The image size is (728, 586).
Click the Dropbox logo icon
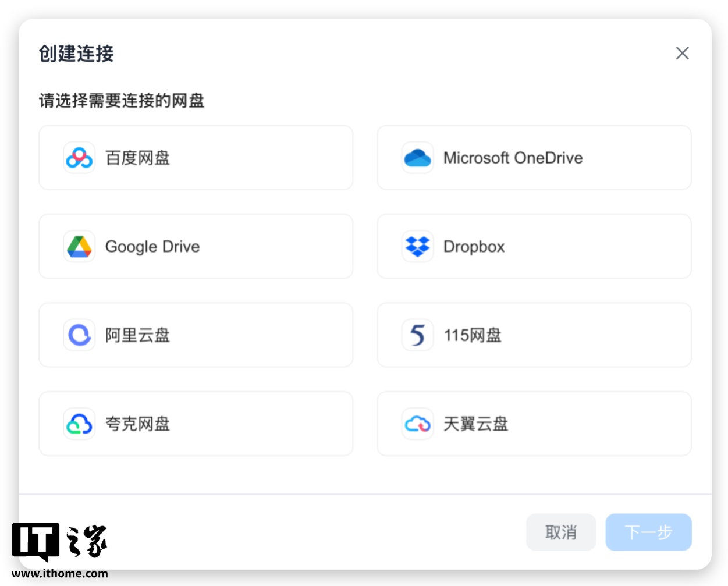click(417, 246)
